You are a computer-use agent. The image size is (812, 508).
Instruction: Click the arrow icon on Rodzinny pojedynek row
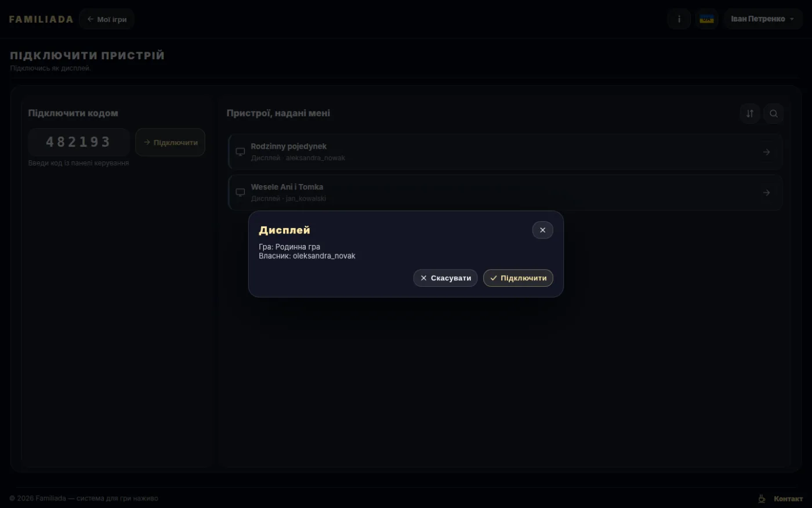766,152
